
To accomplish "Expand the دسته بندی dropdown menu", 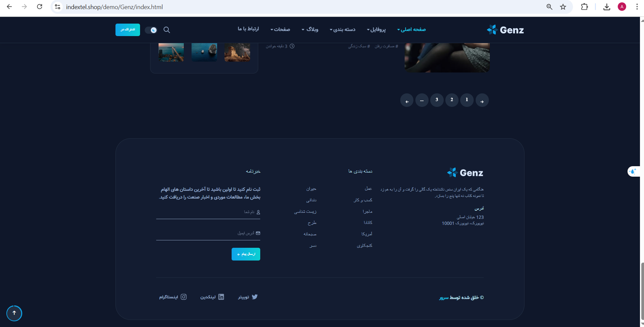I will click(x=342, y=30).
